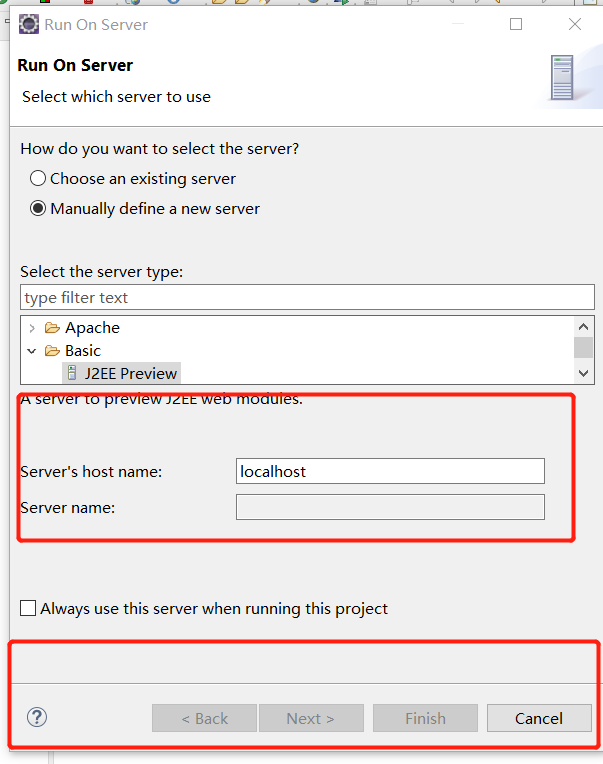Click the Server's host name field
The image size is (603, 764).
click(390, 471)
